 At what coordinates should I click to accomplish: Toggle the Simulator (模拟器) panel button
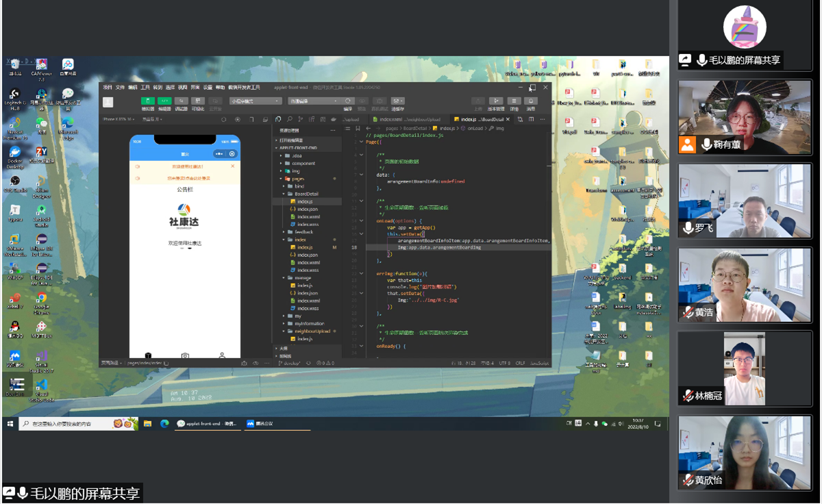coord(147,101)
